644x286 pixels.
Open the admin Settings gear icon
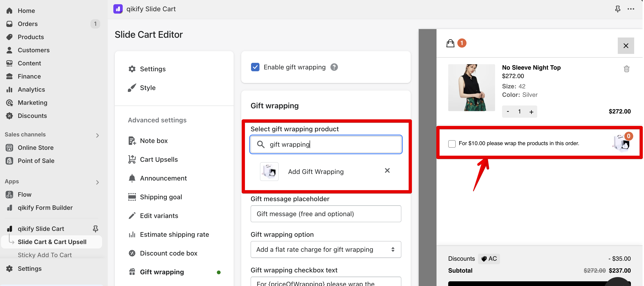(x=10, y=268)
